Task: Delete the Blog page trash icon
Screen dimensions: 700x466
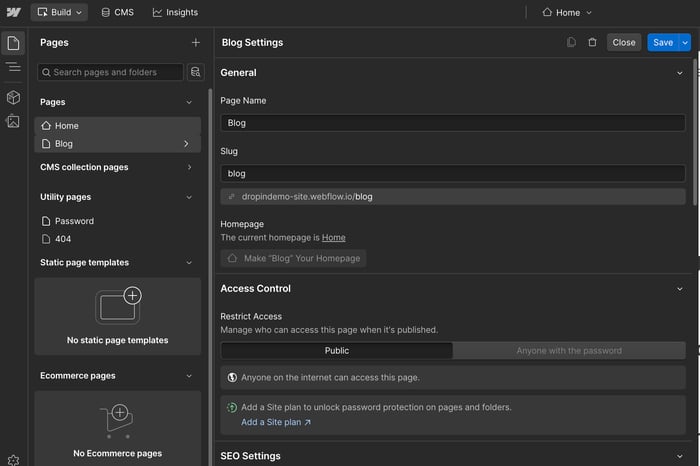Action: tap(592, 42)
